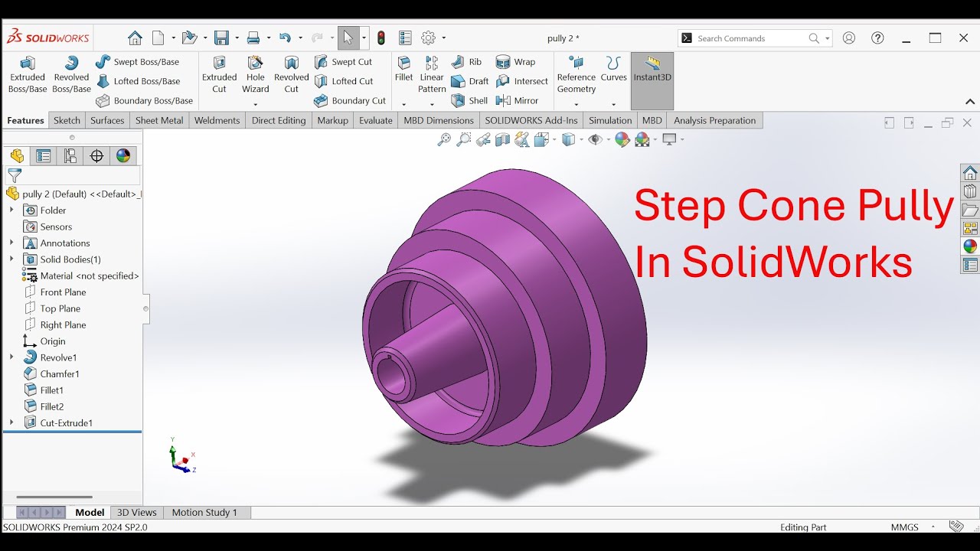Toggle the Instant3D button
The image size is (980, 551).
(652, 80)
